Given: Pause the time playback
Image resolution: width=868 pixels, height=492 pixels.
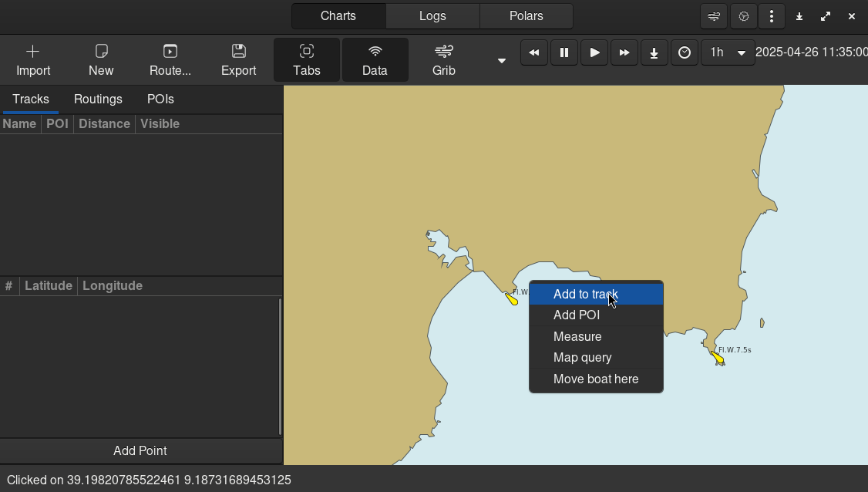Looking at the screenshot, I should coord(564,52).
